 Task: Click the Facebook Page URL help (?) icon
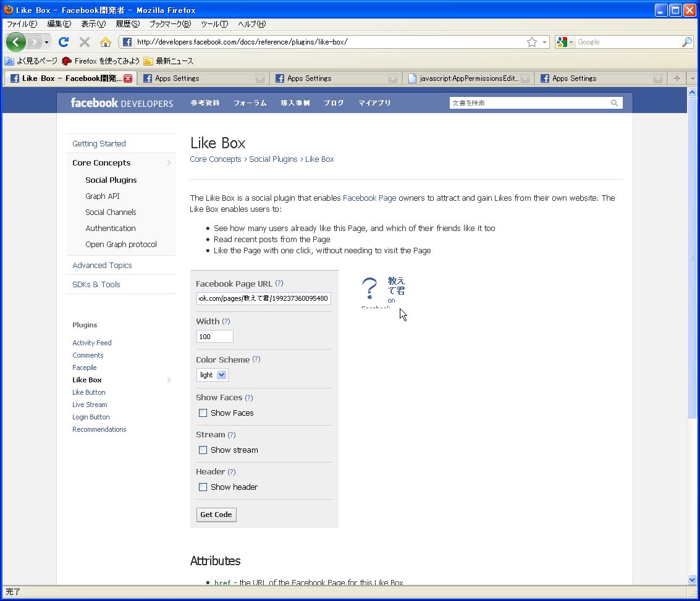(279, 284)
